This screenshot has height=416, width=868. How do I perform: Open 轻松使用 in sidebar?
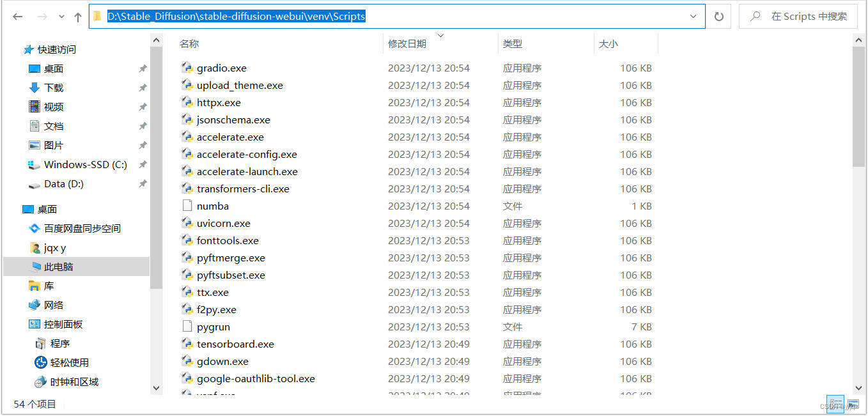(x=61, y=362)
